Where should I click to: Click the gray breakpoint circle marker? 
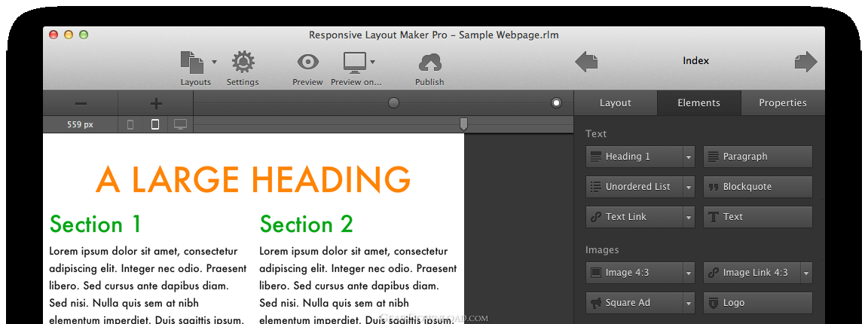(x=393, y=102)
